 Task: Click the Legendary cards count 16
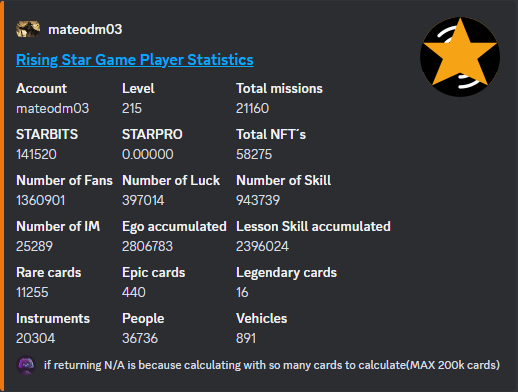coord(242,292)
